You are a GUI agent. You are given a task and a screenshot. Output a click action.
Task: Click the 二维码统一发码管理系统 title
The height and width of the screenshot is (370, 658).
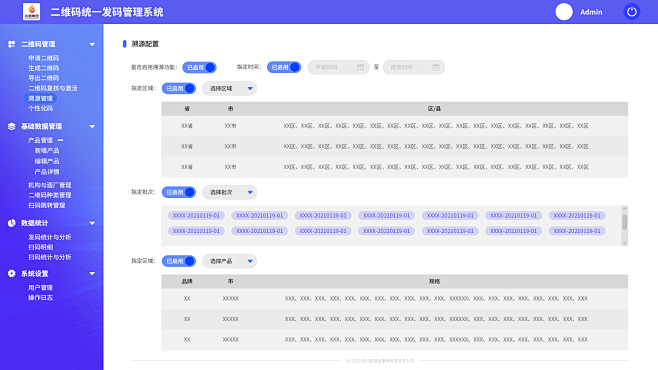click(107, 12)
